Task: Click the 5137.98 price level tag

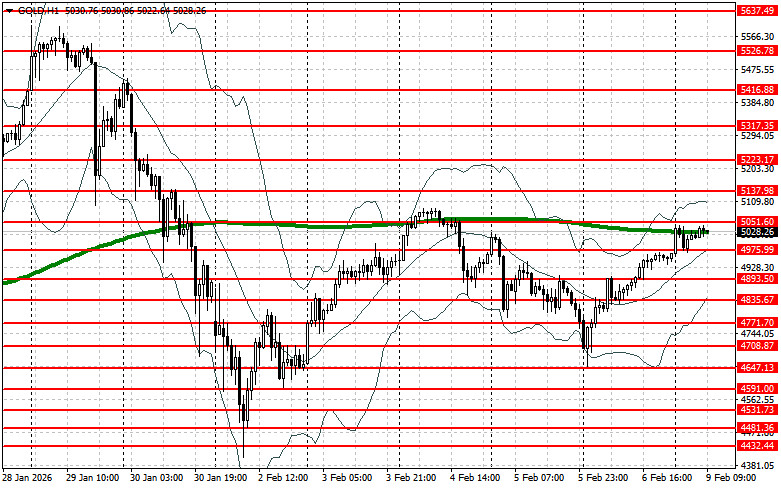Action: [755, 190]
